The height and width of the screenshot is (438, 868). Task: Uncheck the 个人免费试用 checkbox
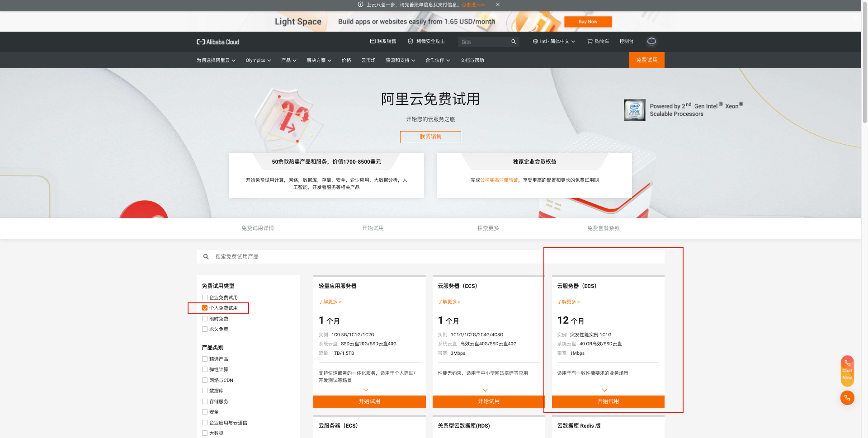click(205, 308)
